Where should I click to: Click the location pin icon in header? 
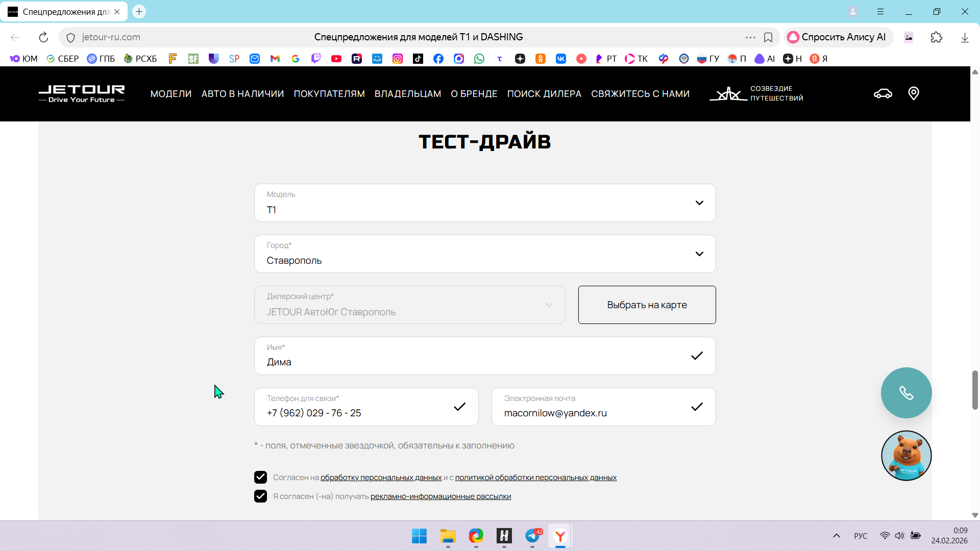click(914, 93)
